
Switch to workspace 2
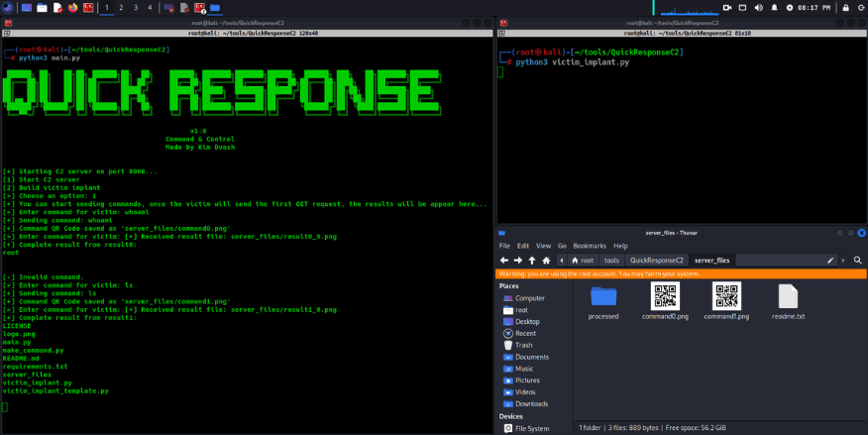pos(121,7)
